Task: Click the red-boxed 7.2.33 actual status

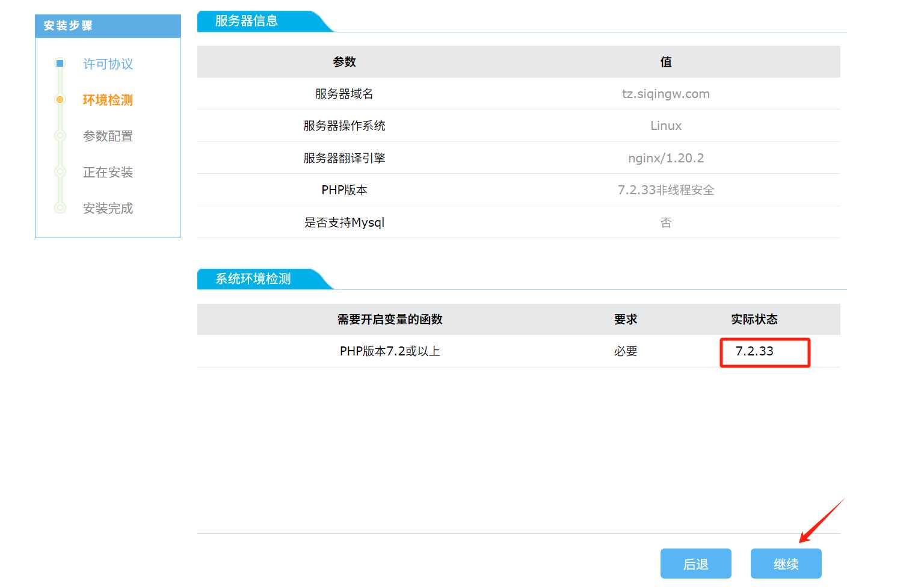Action: coord(754,351)
